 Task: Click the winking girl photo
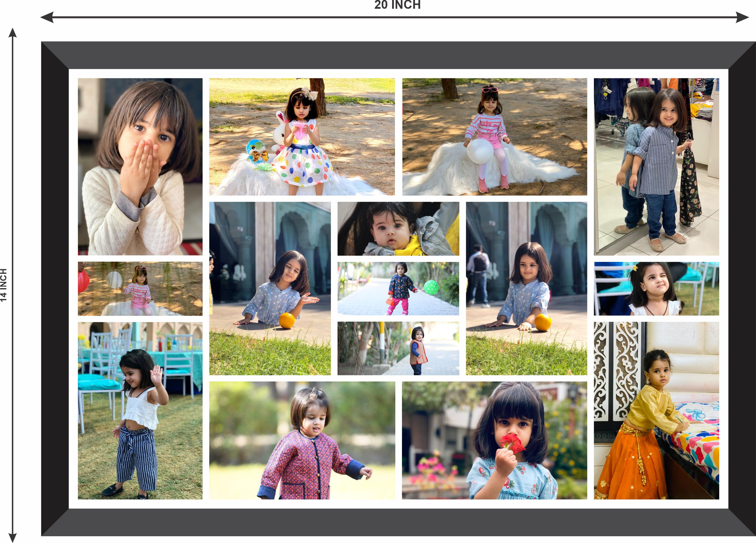[x=656, y=288]
